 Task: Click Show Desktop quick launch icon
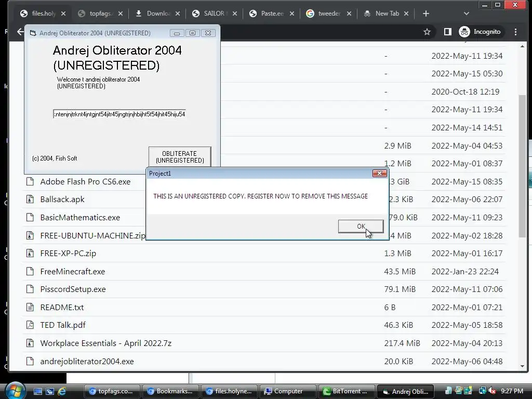[38, 391]
